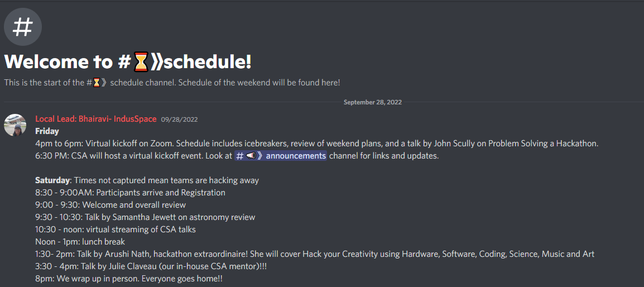Image resolution: width=644 pixels, height=287 pixels.
Task: Click the bold Saturday label in the message
Action: click(x=52, y=180)
